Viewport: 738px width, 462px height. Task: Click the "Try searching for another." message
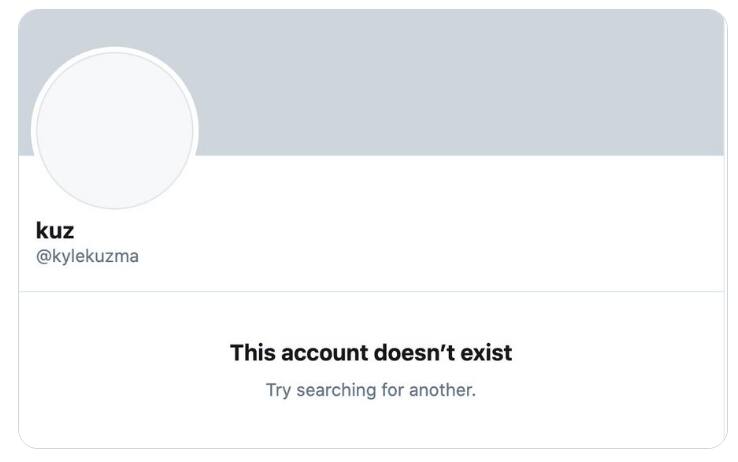(370, 389)
